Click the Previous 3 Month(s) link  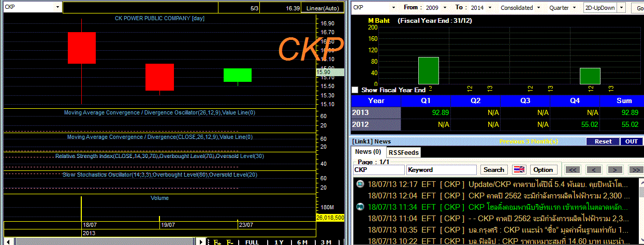pos(529,141)
